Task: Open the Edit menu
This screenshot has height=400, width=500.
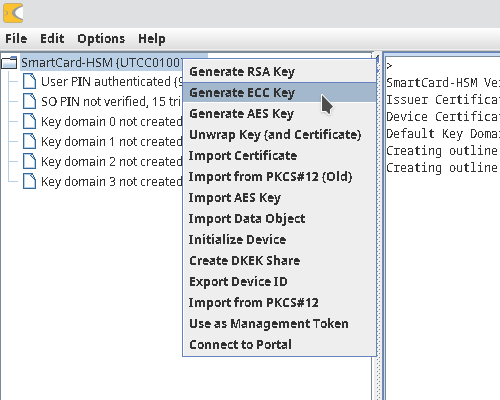Action: click(52, 39)
